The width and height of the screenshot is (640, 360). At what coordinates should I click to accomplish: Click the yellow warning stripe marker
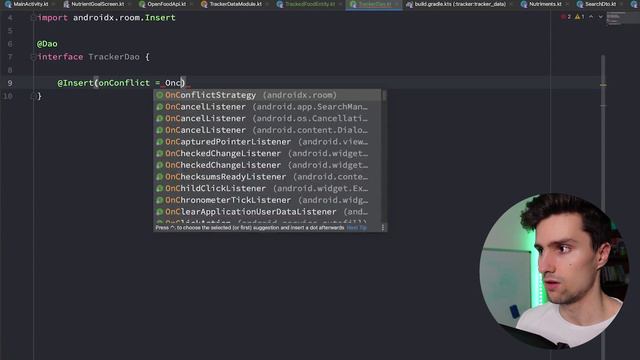click(x=603, y=85)
